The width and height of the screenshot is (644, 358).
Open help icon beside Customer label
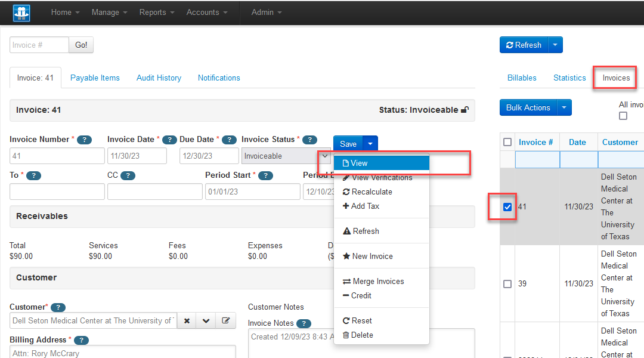coord(58,307)
